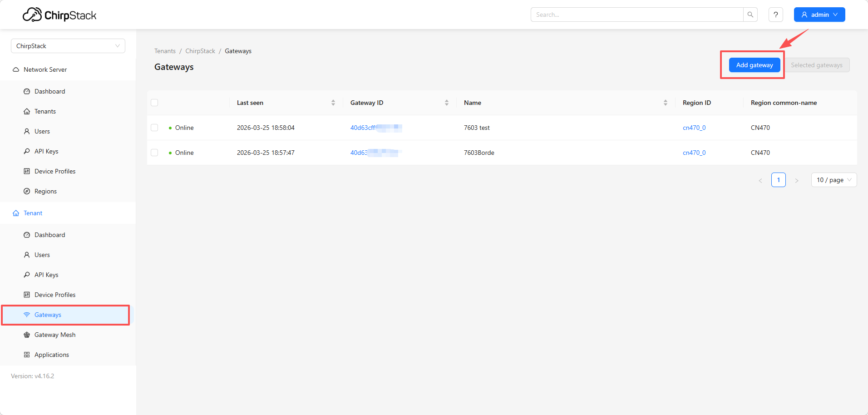868x415 pixels.
Task: Open the 10 / page size dropdown
Action: 833,180
